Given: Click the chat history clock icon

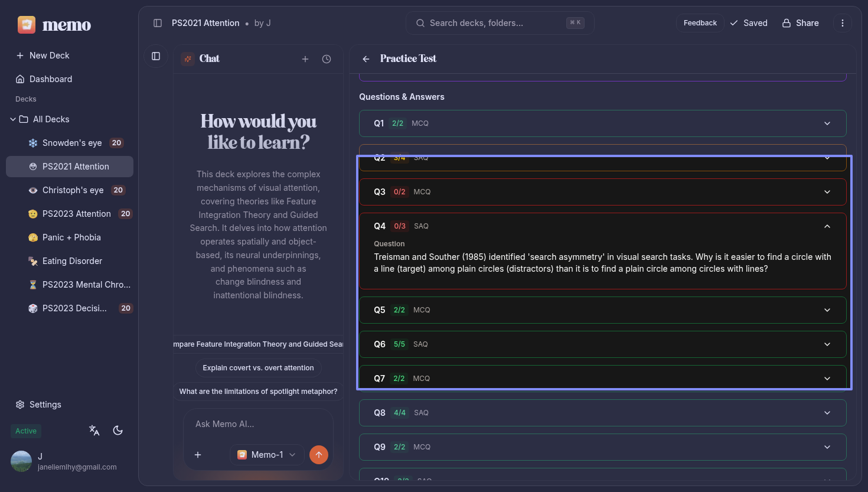Looking at the screenshot, I should 327,59.
